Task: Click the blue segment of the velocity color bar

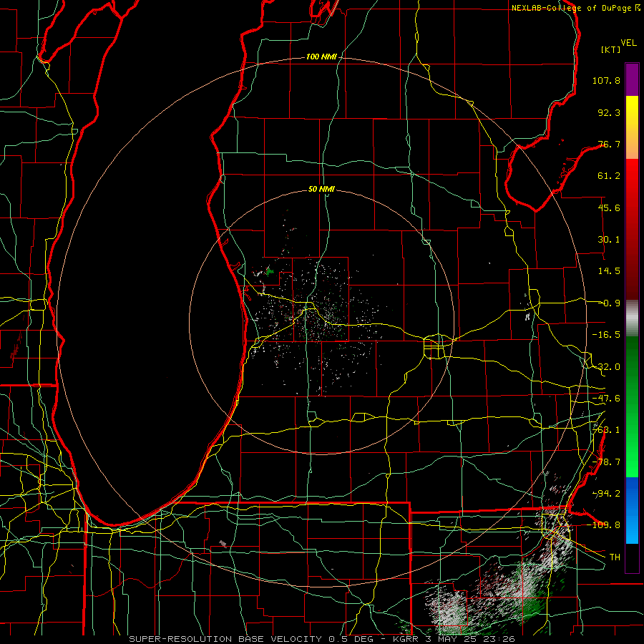Action: tap(632, 510)
